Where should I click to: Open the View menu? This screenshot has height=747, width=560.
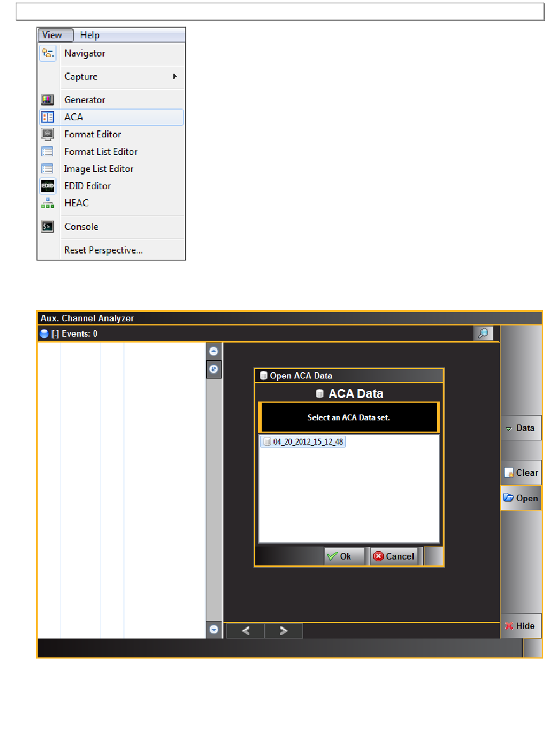pos(55,35)
